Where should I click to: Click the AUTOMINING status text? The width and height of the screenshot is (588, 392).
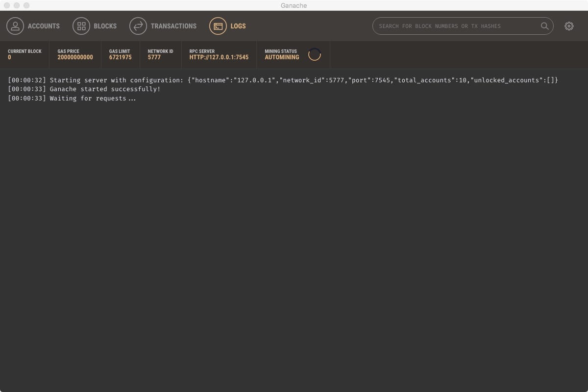(282, 57)
